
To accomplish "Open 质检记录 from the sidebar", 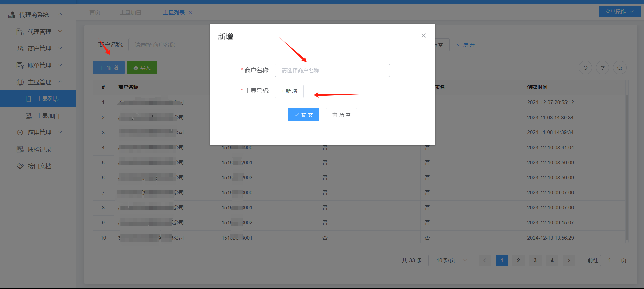I will coord(38,149).
